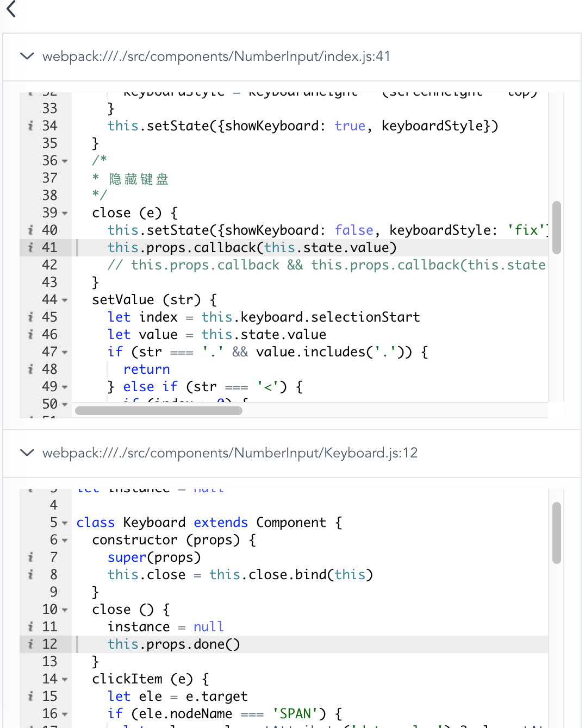Collapse the Keyboard.js:12 stack frame
This screenshot has height=728, width=585.
(x=27, y=453)
